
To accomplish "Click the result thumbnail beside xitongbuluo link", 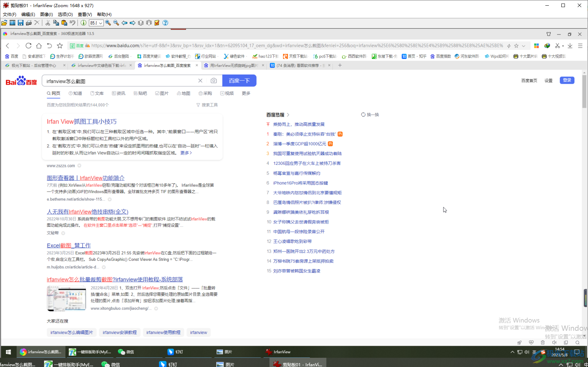I will point(66,298).
